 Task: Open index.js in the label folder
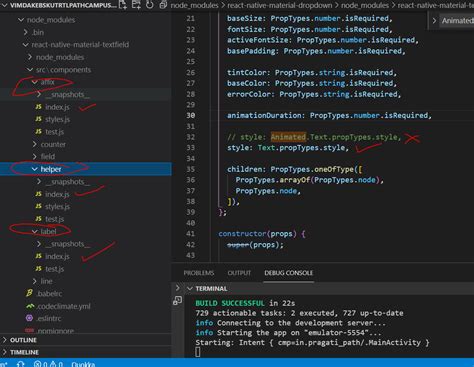point(57,256)
